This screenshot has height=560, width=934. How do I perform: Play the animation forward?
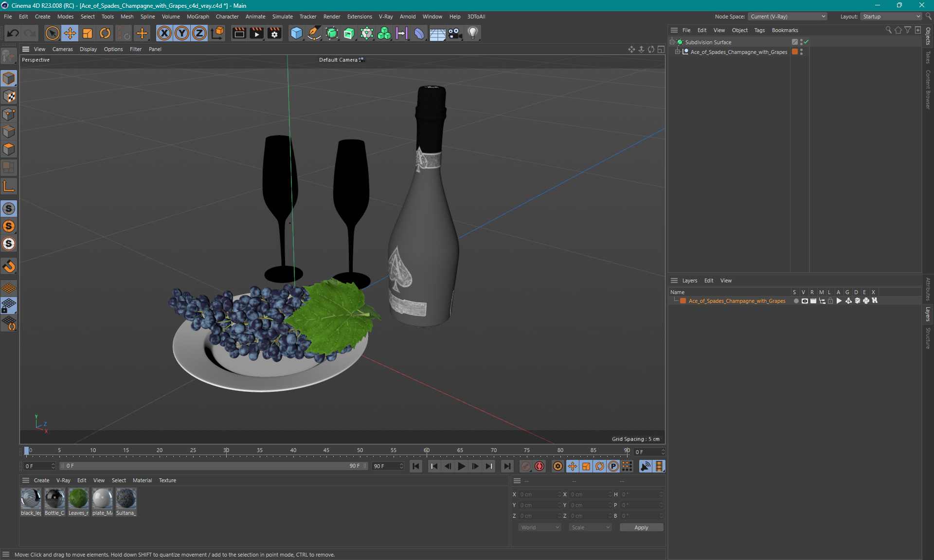point(462,466)
